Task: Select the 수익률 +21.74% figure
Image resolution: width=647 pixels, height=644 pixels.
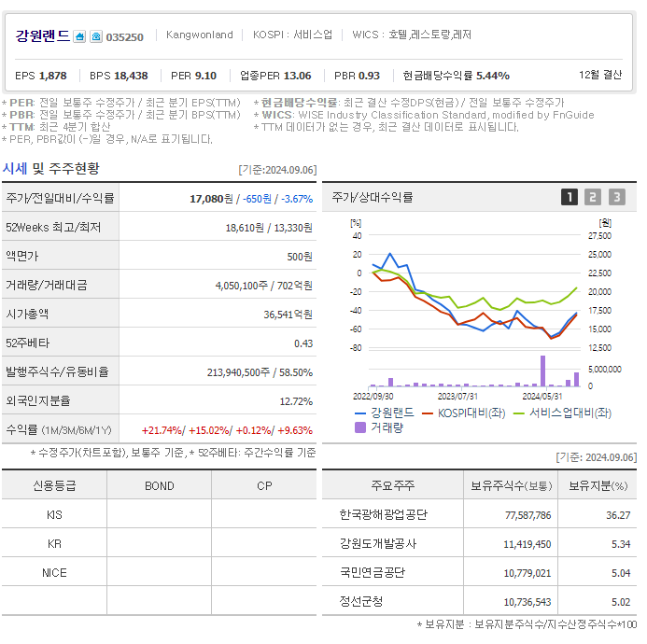Action: click(162, 430)
